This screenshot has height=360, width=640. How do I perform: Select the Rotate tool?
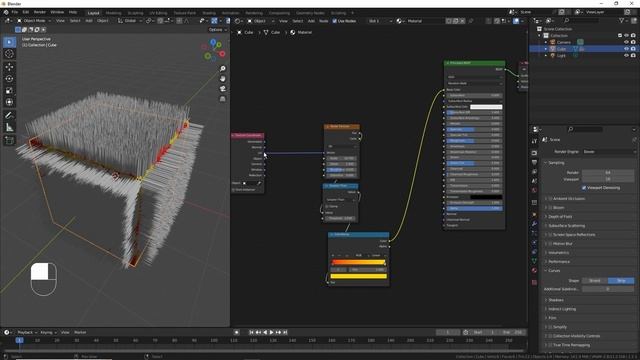tap(9, 79)
